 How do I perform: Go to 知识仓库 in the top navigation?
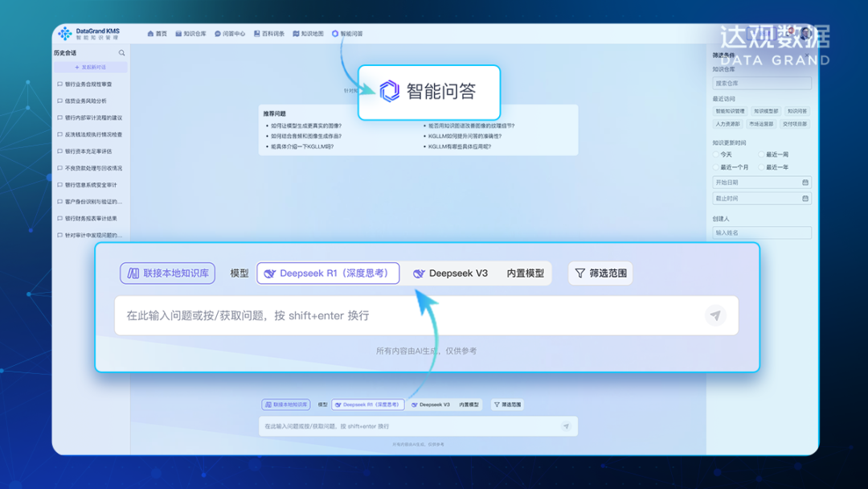pos(191,34)
